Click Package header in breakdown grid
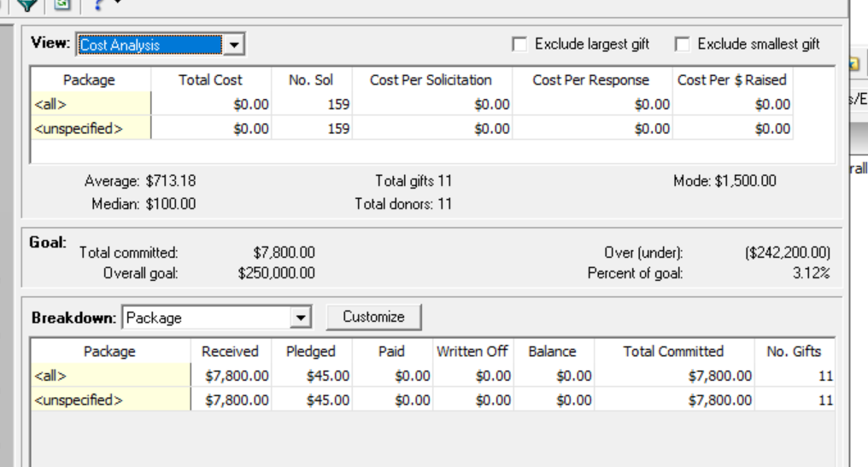This screenshot has width=868, height=467. pos(109,352)
